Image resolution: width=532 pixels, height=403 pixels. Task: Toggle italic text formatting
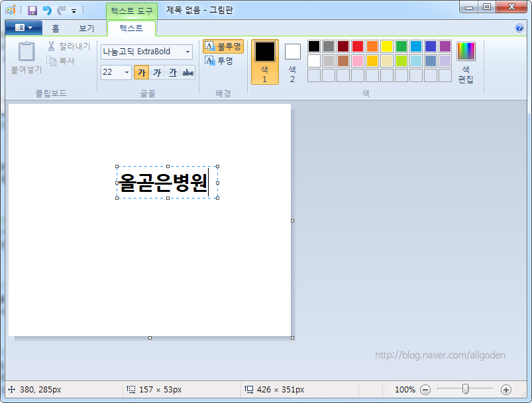[157, 72]
